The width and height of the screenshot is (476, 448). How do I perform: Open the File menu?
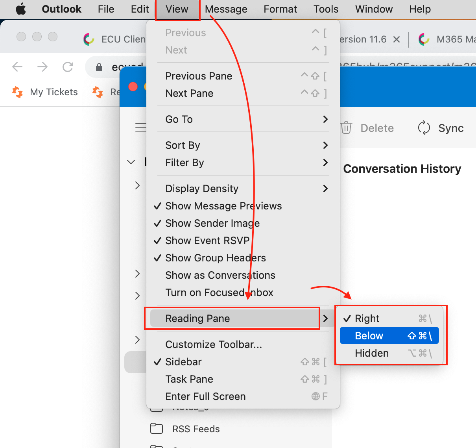[106, 9]
